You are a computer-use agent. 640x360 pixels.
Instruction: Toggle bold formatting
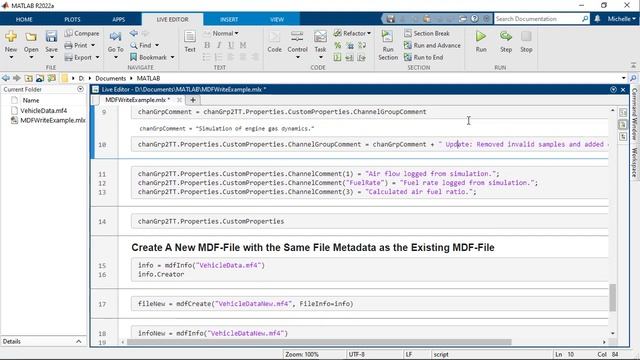click(x=207, y=45)
